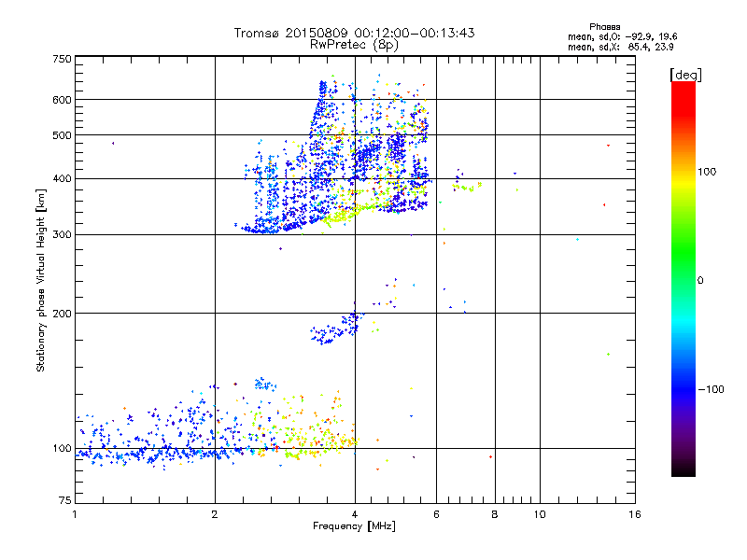Click the 'mean, sd,O: -92.9, 19.6' statistic
Image resolution: width=747 pixels, height=560 pixels.
(x=622, y=36)
